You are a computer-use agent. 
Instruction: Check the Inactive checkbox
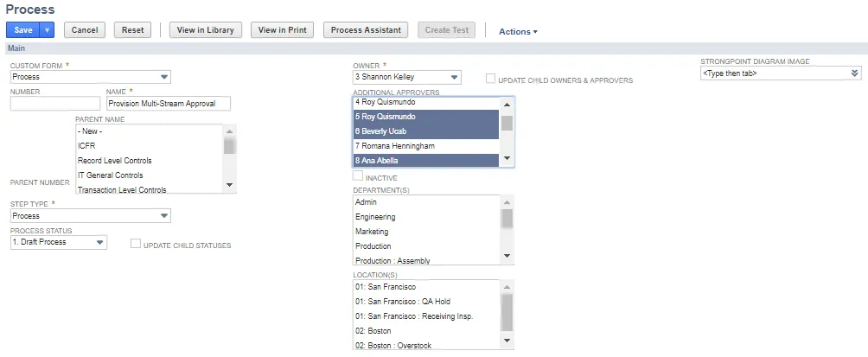click(358, 176)
